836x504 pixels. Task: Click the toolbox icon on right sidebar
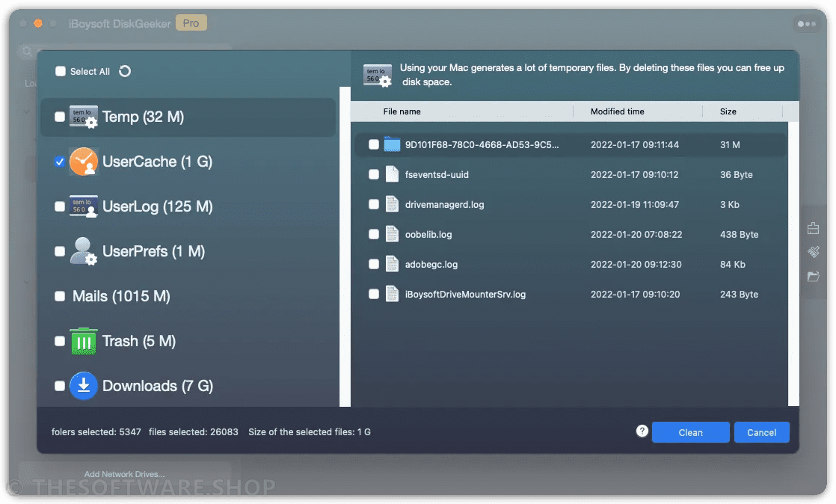(x=813, y=228)
